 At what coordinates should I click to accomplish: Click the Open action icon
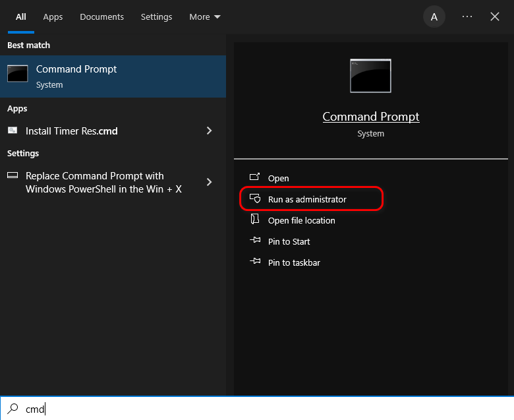pos(255,178)
